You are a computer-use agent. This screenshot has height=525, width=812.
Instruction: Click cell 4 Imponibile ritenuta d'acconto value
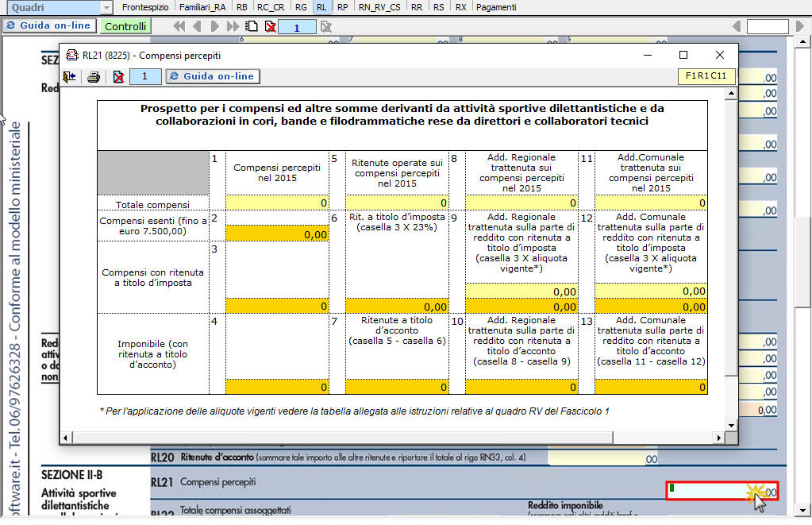click(x=277, y=387)
